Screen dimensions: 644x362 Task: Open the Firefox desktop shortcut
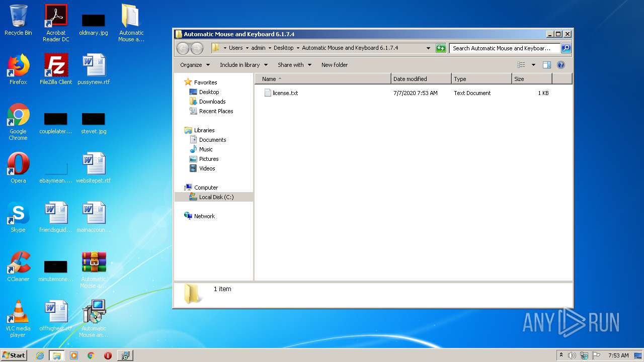click(x=18, y=69)
